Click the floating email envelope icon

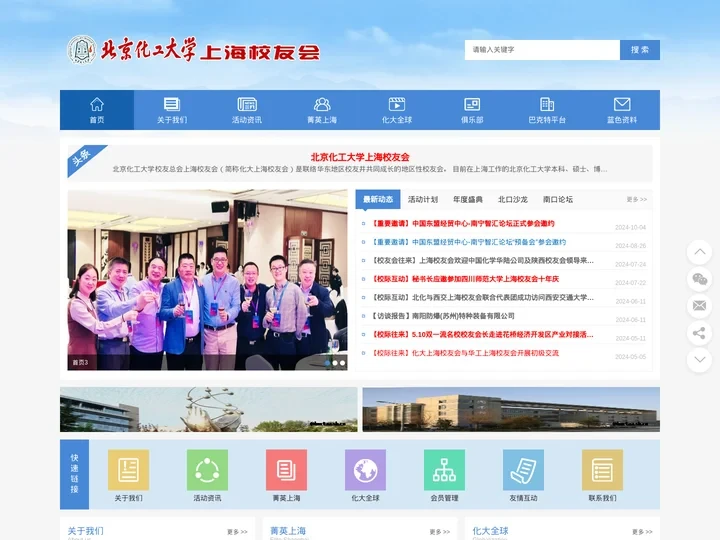click(x=699, y=306)
